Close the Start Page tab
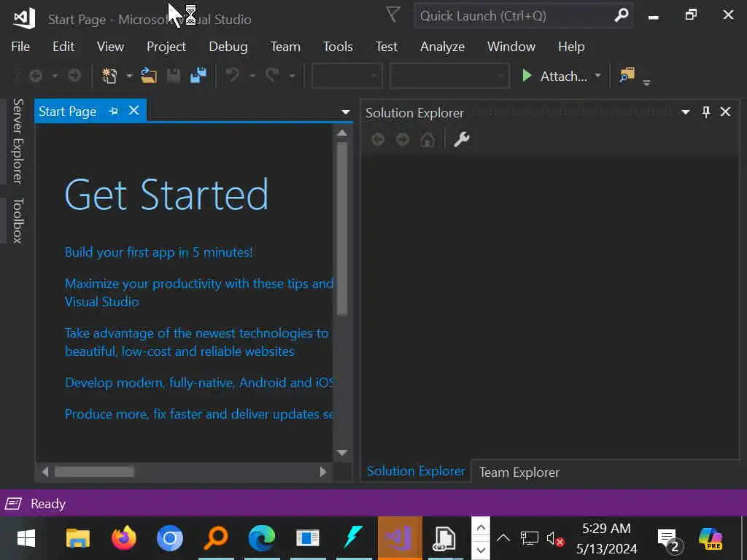747x560 pixels. click(x=134, y=111)
